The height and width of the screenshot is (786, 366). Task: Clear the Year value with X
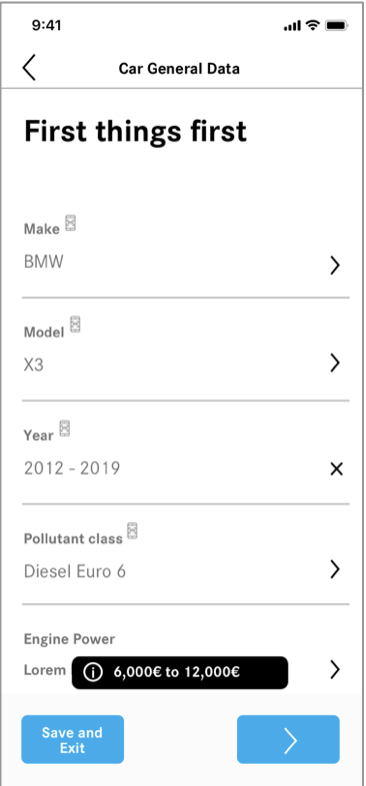pos(336,469)
